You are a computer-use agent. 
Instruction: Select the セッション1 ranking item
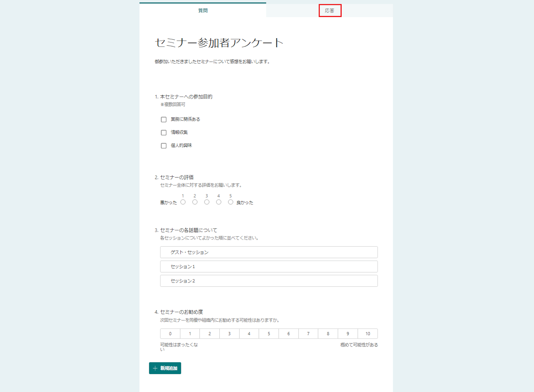coord(269,266)
